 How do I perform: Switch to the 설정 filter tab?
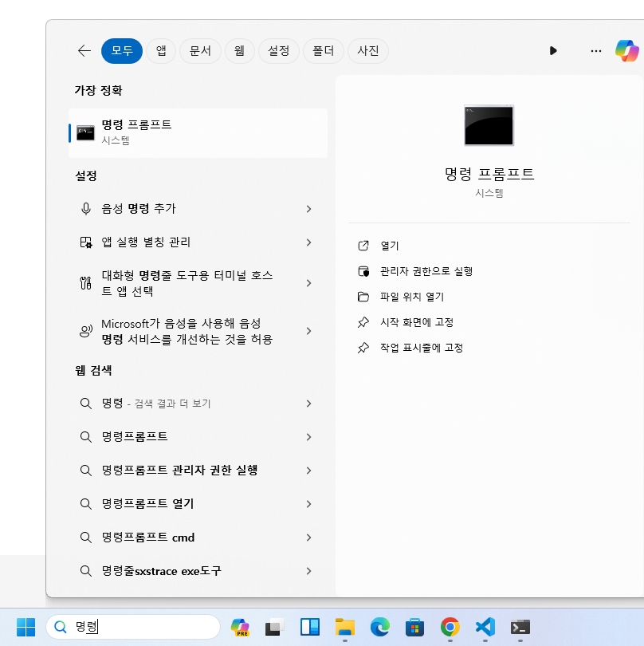tap(278, 51)
